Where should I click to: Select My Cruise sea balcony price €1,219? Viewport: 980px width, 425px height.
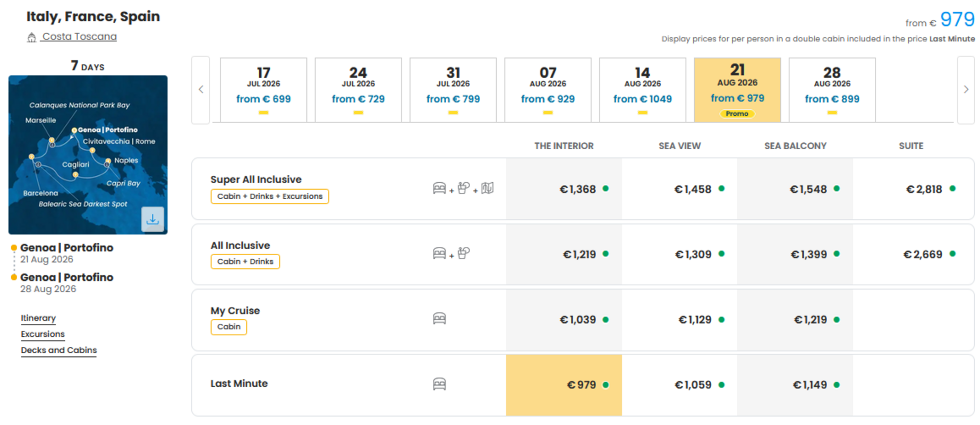[x=795, y=320]
